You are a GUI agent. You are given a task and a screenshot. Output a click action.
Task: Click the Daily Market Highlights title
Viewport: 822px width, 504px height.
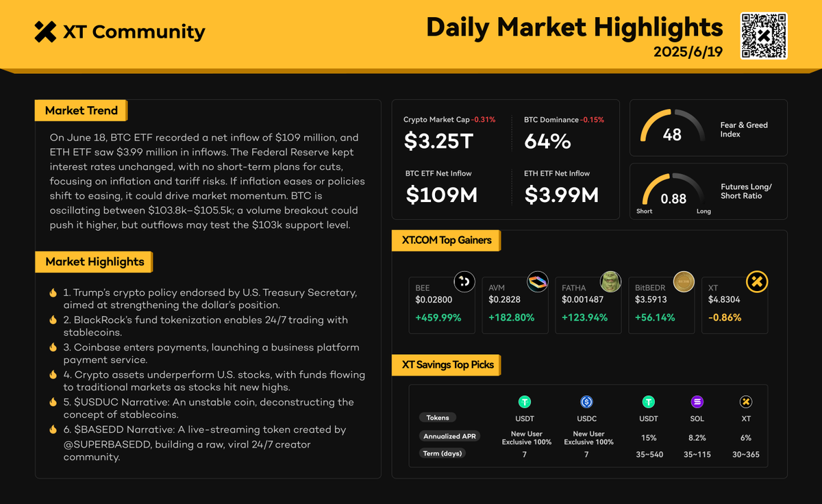(x=574, y=27)
